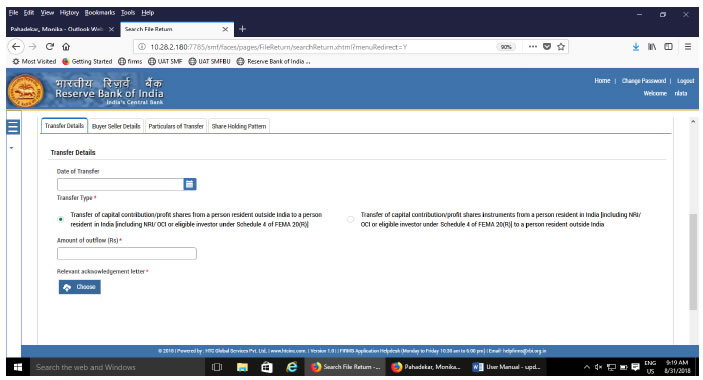
Task: Select transfer from resident to outside India radio
Action: (351, 219)
